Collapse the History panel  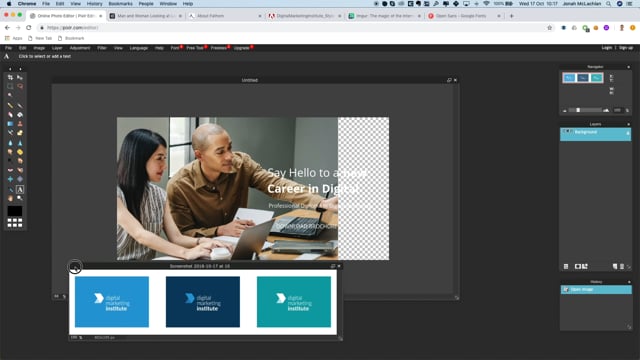(629, 282)
